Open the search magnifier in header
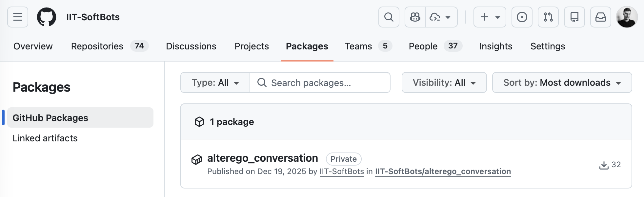Image resolution: width=644 pixels, height=197 pixels. [389, 17]
